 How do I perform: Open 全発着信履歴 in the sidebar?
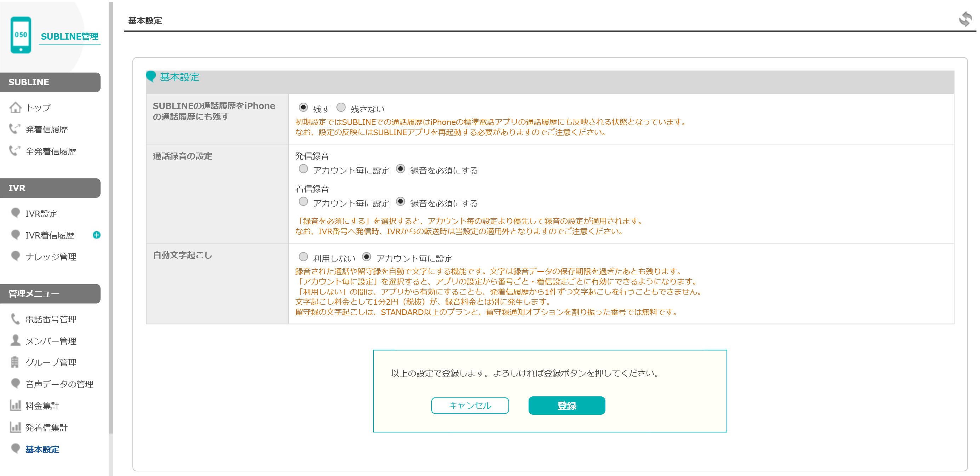click(51, 151)
